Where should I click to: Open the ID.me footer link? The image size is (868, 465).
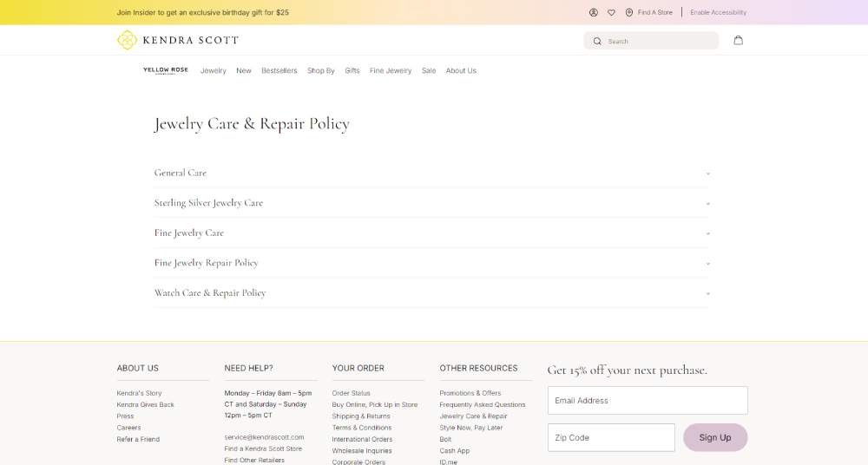click(x=449, y=462)
